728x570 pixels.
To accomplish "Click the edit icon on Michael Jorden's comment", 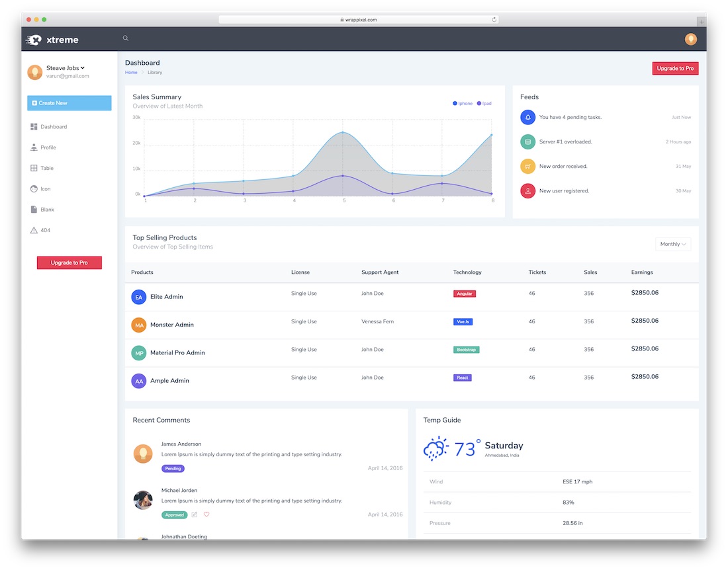I will tap(195, 514).
